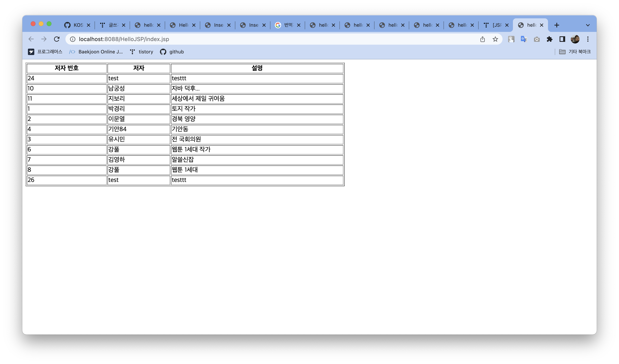Open the 프로그래머스 bookmark

(45, 52)
